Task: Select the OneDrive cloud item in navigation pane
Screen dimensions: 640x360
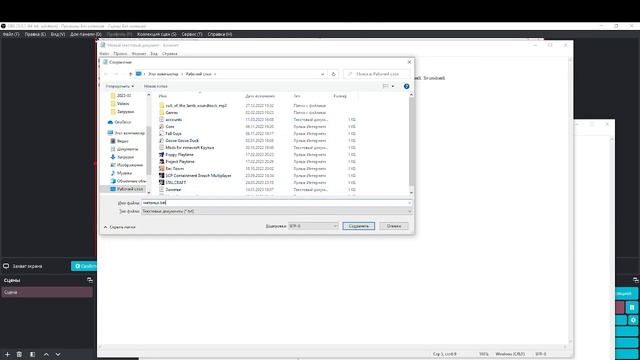Action: click(x=119, y=122)
